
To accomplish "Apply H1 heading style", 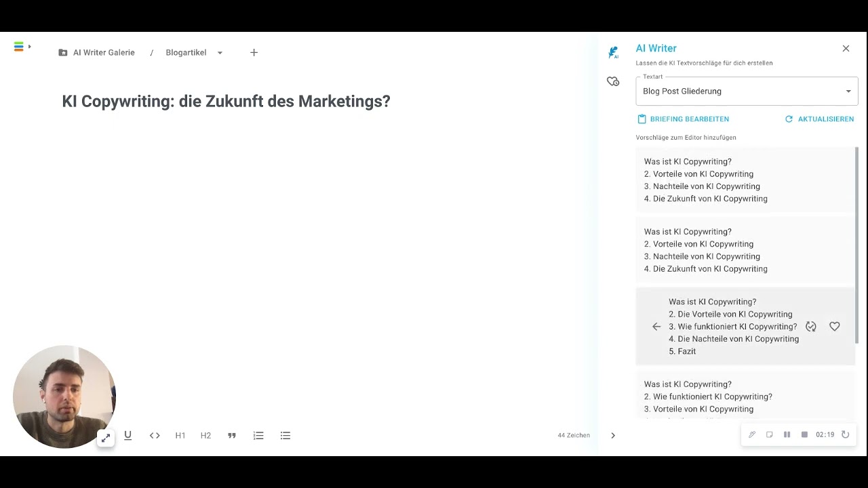I will click(180, 435).
